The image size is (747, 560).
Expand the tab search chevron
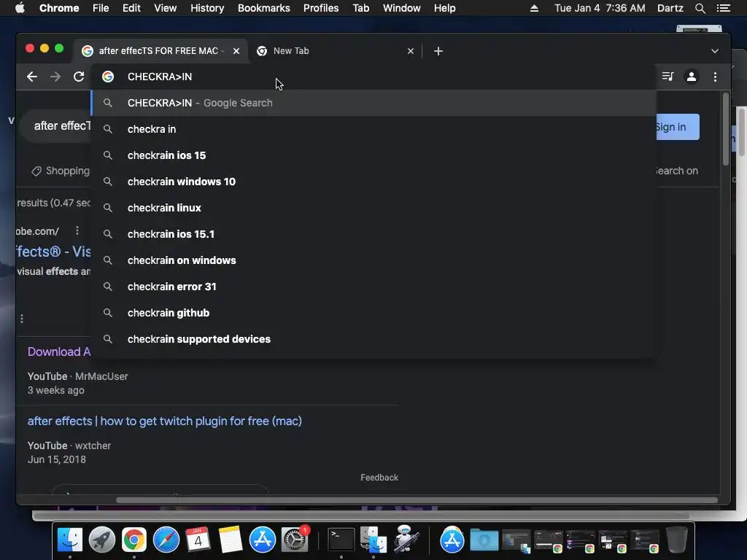pos(715,51)
